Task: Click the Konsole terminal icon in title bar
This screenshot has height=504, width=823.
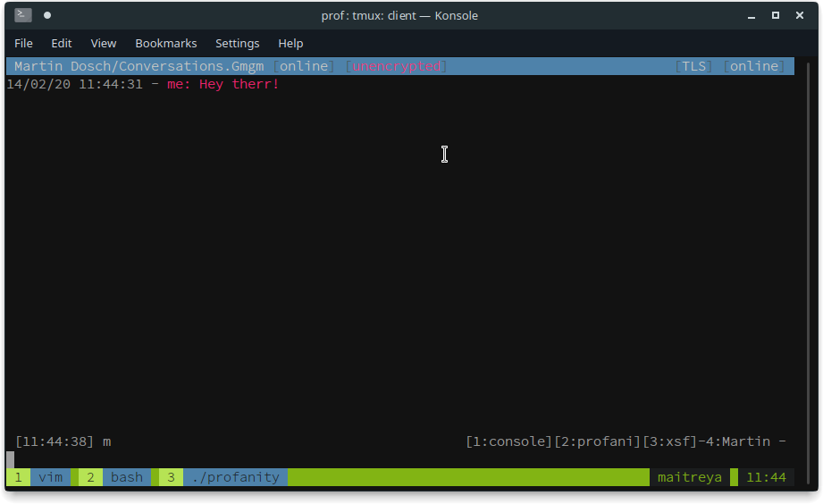Action: [x=23, y=15]
